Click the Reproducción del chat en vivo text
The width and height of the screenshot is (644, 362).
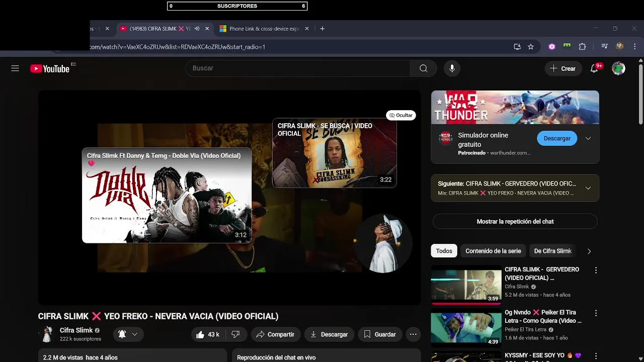click(x=276, y=357)
